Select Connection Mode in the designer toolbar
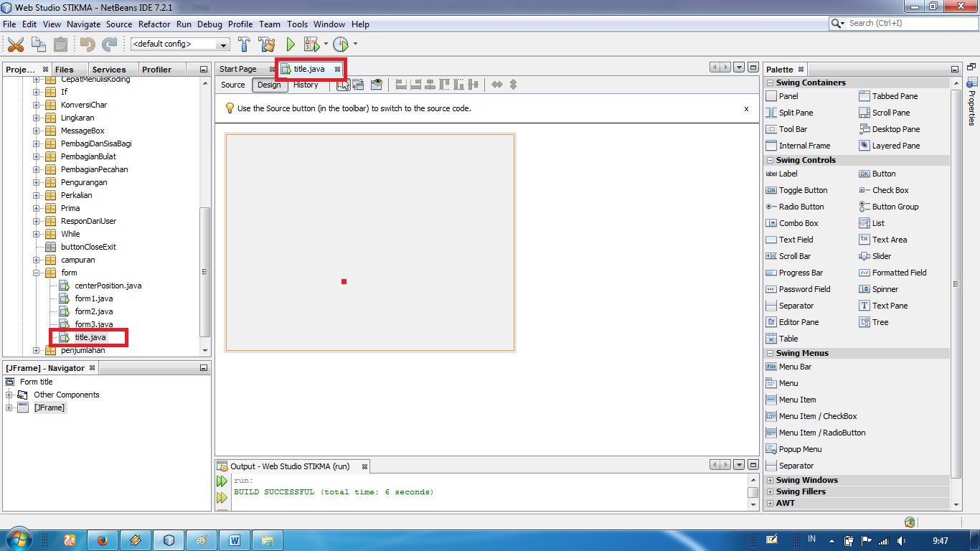 coord(358,85)
